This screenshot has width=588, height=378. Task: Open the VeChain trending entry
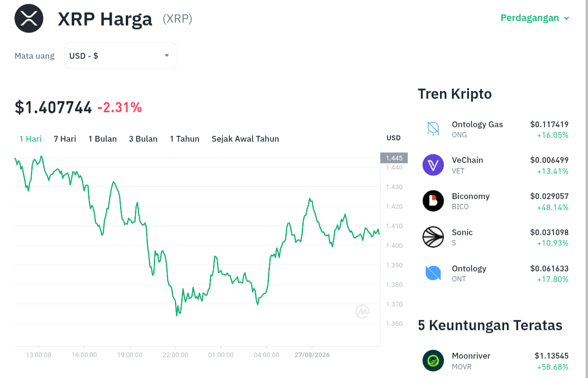coord(495,165)
